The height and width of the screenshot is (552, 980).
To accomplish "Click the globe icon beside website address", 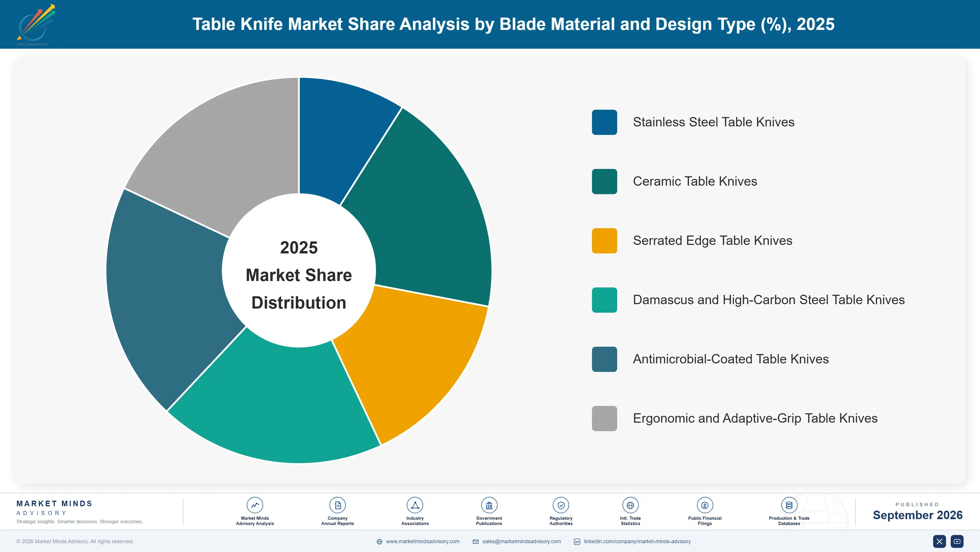I will (x=379, y=542).
